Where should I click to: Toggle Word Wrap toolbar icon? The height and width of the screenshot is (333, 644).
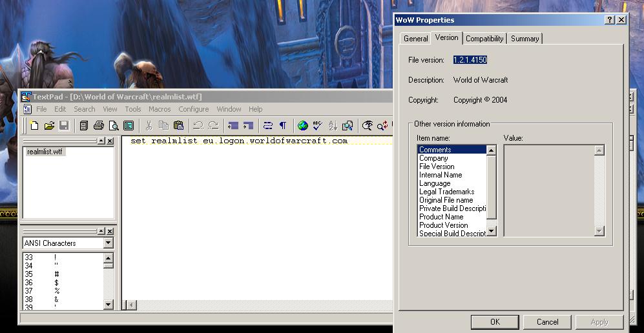tap(268, 125)
